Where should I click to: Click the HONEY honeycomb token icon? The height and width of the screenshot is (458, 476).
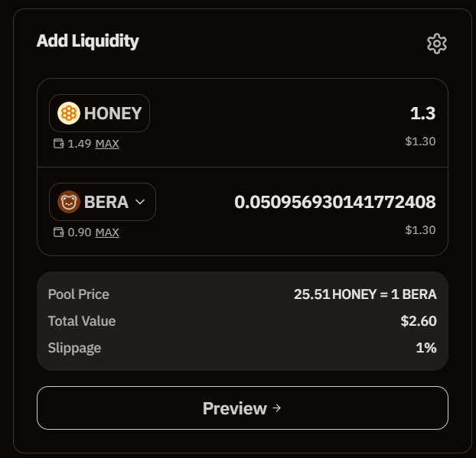[x=69, y=113]
